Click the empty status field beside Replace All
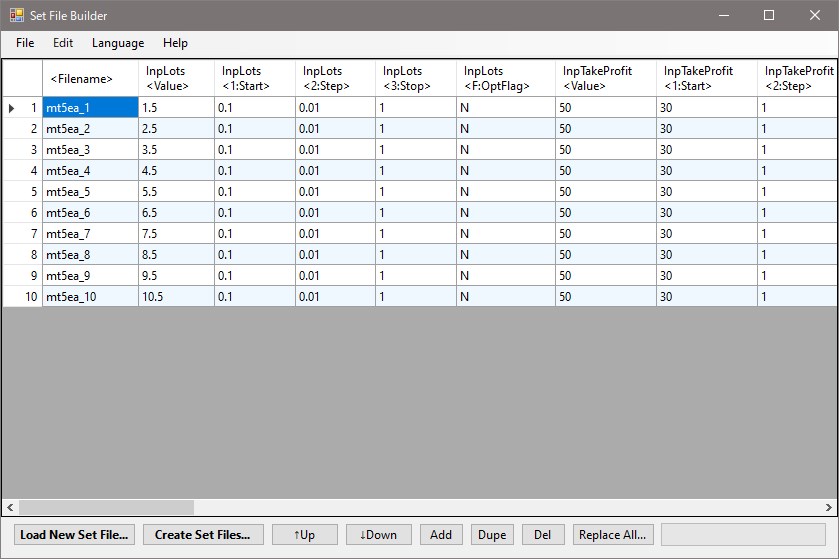The image size is (839, 559). 743,534
